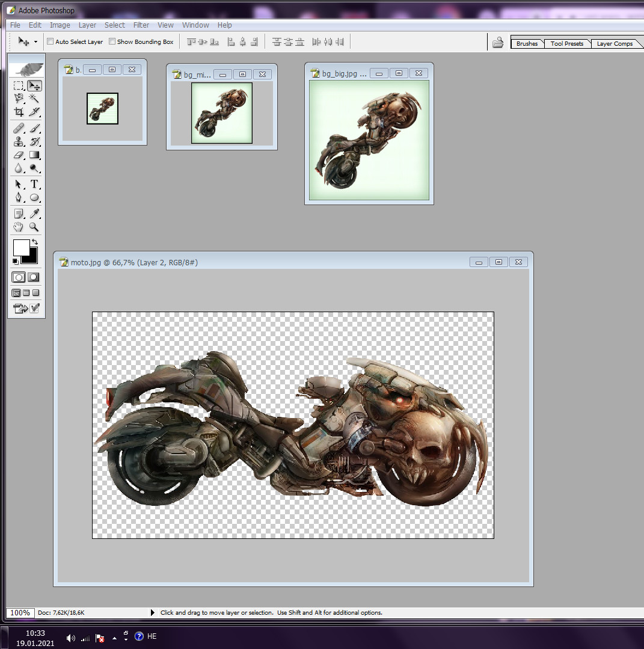Click the white foreground color swatch
Viewport: 644px width, 649px height.
pyautogui.click(x=21, y=248)
